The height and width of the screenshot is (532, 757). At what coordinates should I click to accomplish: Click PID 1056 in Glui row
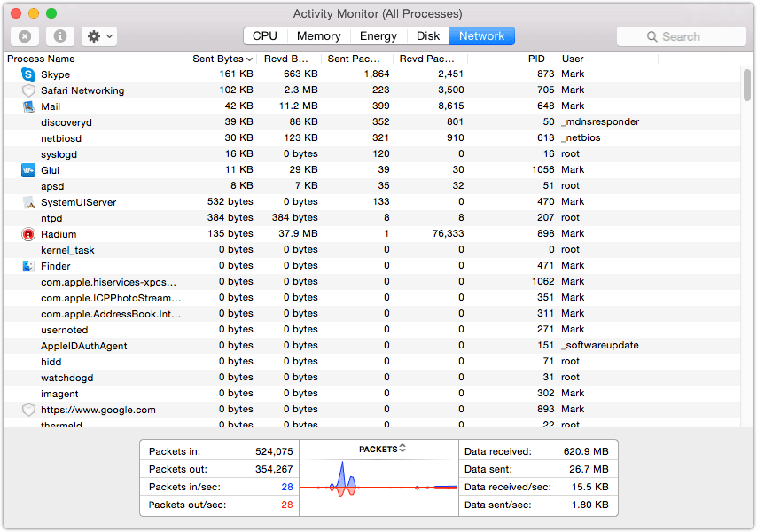point(543,169)
